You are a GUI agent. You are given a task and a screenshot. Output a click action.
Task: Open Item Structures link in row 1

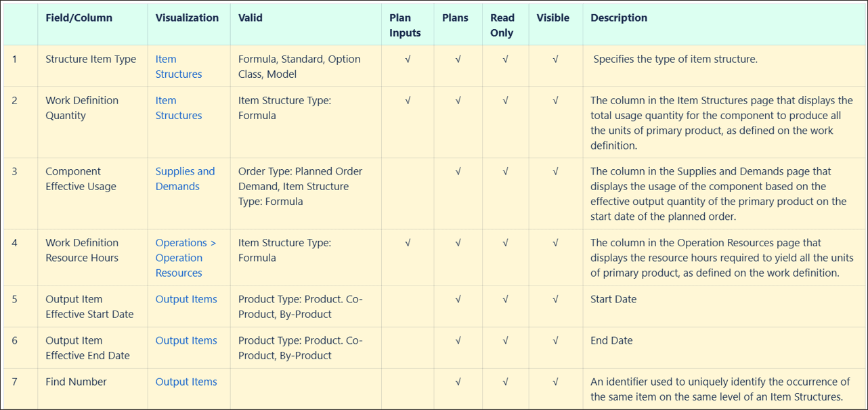click(178, 66)
